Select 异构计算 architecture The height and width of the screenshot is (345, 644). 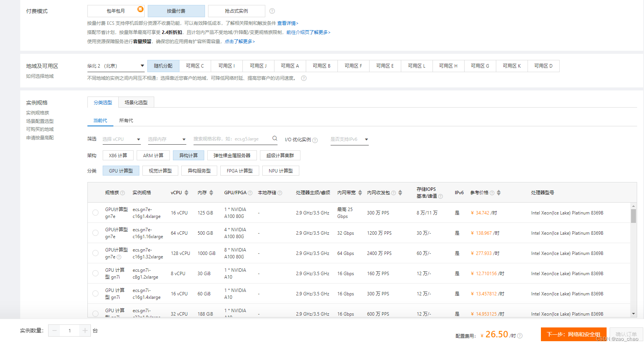(x=189, y=155)
